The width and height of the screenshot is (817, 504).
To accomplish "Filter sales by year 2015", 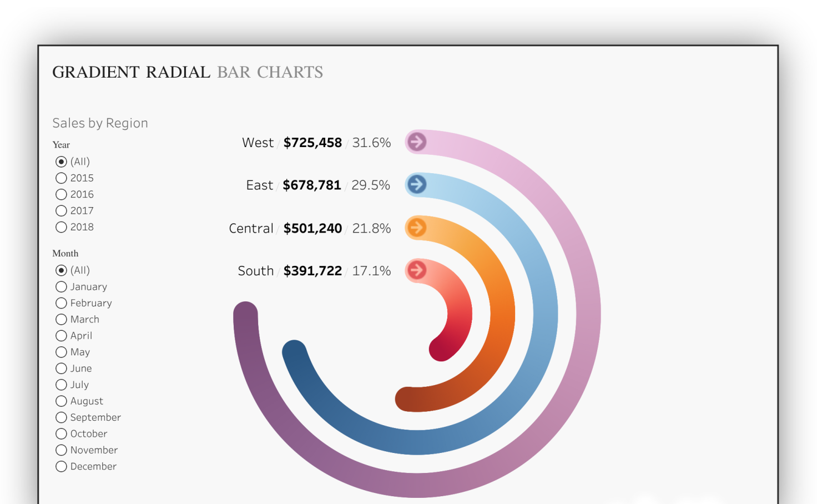I will click(61, 178).
